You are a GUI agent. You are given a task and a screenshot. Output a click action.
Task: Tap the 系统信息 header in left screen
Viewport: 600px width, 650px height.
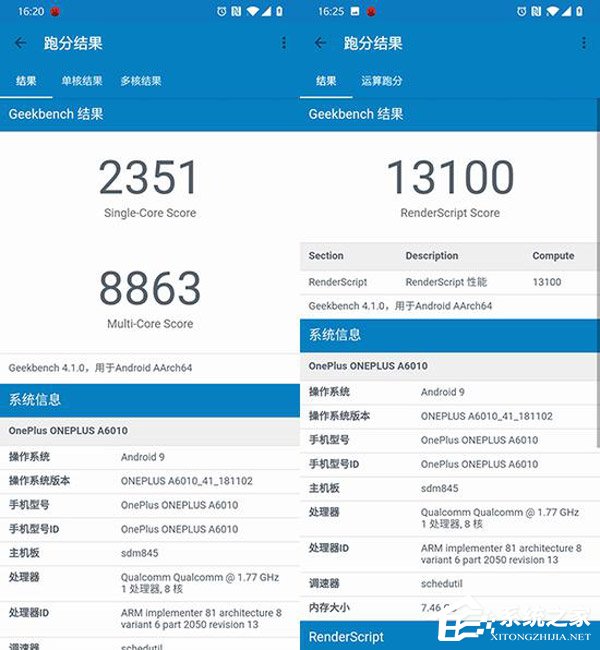click(150, 400)
